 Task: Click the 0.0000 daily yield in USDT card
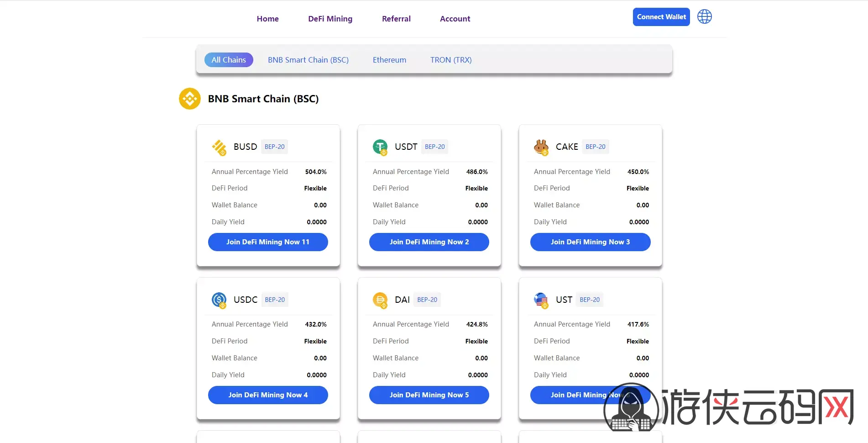pyautogui.click(x=478, y=222)
